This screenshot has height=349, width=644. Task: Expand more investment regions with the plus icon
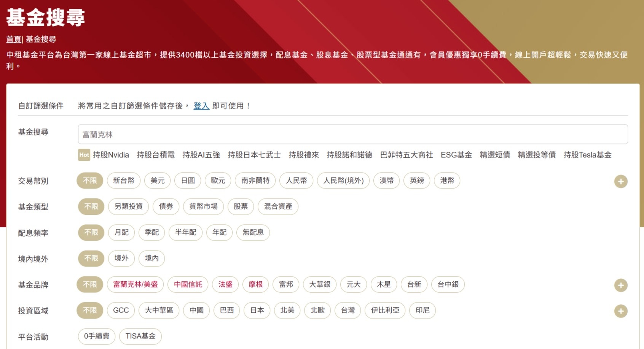pos(621,311)
